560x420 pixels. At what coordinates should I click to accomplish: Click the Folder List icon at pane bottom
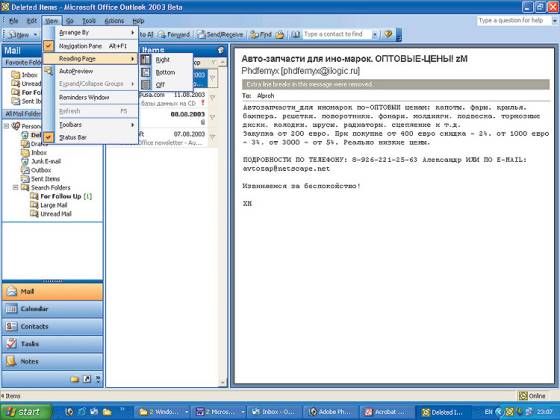pos(75,379)
